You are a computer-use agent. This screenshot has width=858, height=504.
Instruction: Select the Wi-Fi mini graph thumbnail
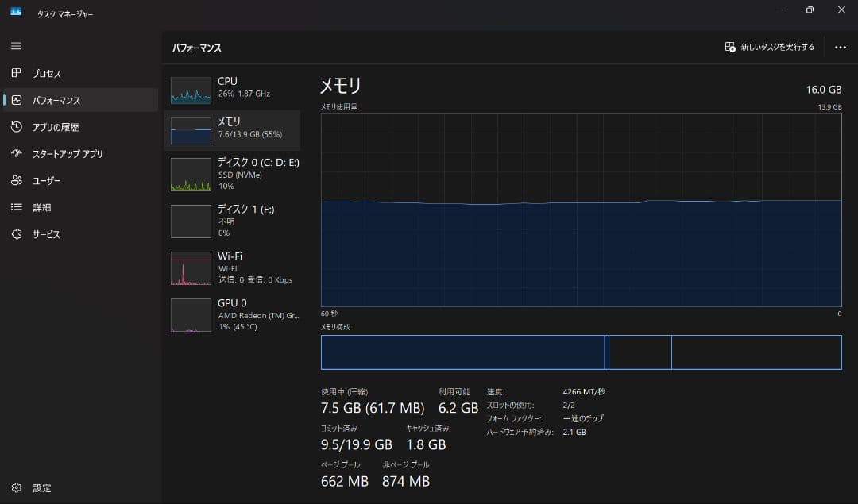pyautogui.click(x=191, y=268)
